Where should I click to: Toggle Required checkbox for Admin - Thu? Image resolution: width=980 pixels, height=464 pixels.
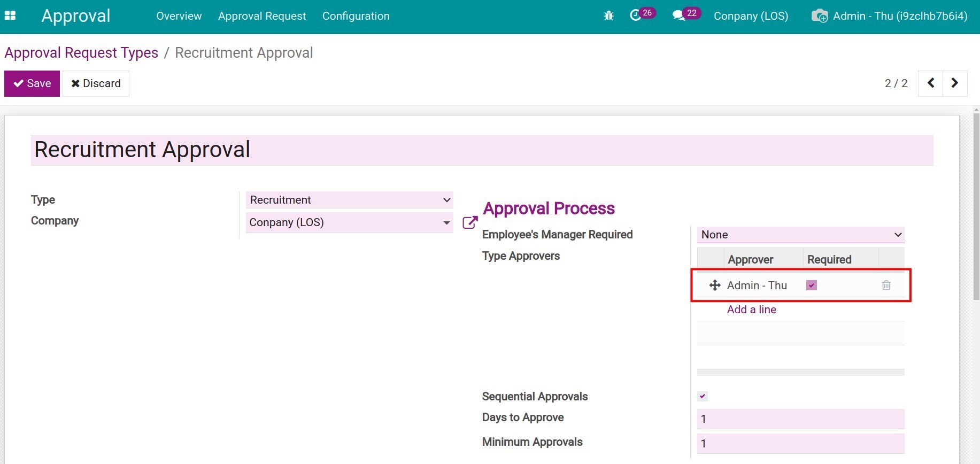(812, 285)
